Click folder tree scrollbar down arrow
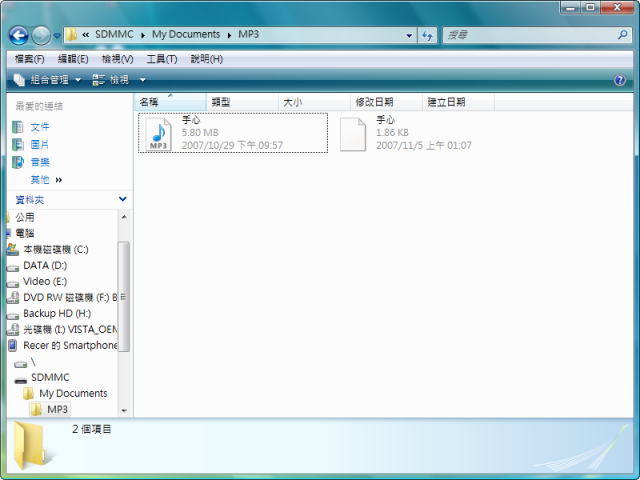Viewport: 640px width, 480px height. point(124,411)
